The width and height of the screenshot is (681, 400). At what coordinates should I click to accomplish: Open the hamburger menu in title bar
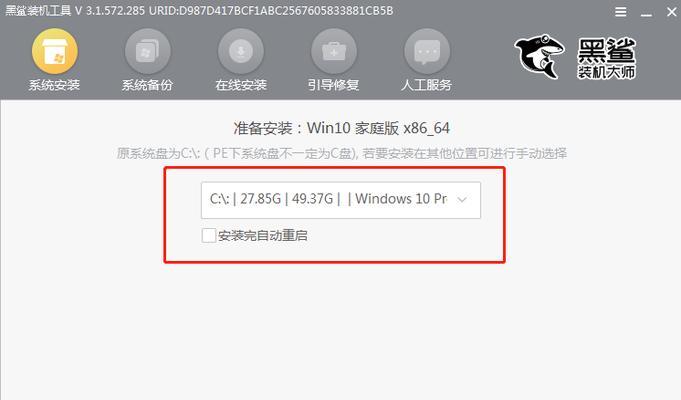click(x=621, y=12)
